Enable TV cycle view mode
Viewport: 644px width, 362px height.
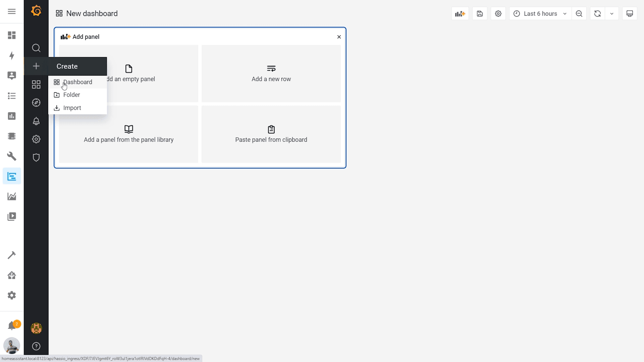630,13
